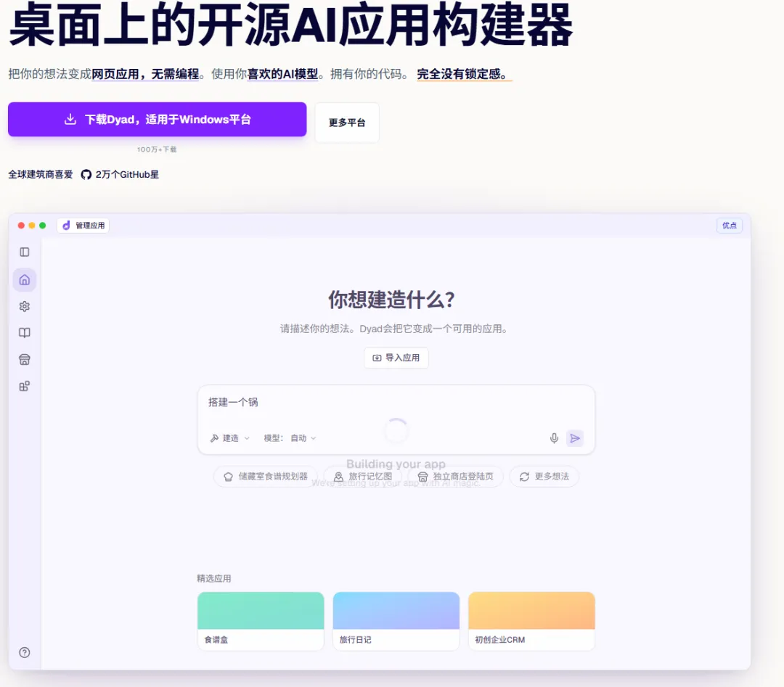Open the 2万个GitHub星 link
The height and width of the screenshot is (687, 784).
pos(120,174)
